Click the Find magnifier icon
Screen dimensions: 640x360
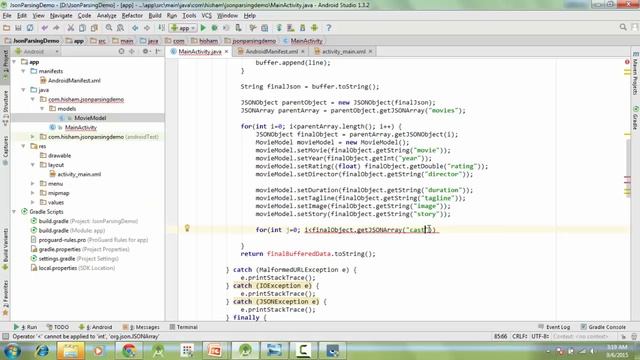pos(109,28)
